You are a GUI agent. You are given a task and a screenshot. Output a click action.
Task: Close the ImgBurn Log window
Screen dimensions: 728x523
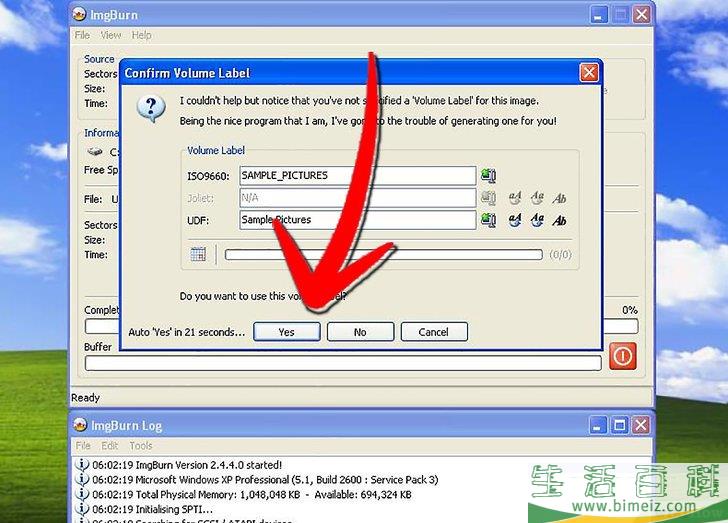(x=642, y=425)
